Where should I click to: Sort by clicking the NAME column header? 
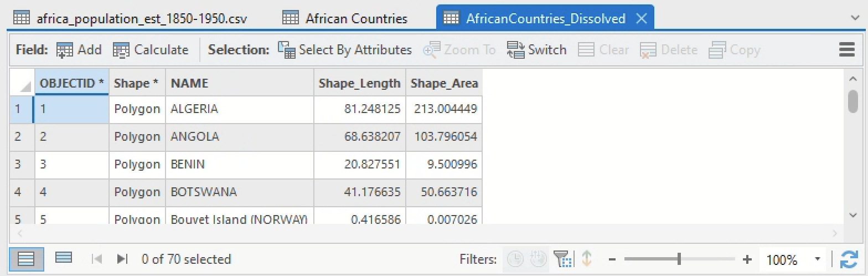(189, 83)
